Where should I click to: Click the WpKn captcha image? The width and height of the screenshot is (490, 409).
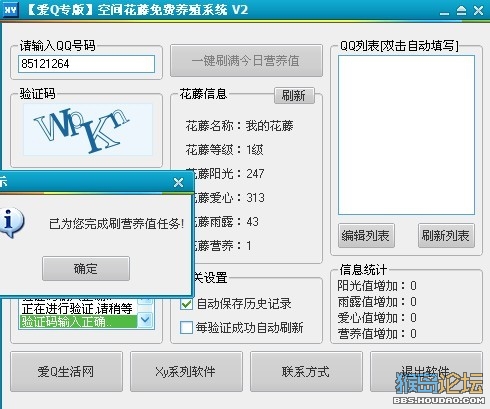(x=88, y=129)
